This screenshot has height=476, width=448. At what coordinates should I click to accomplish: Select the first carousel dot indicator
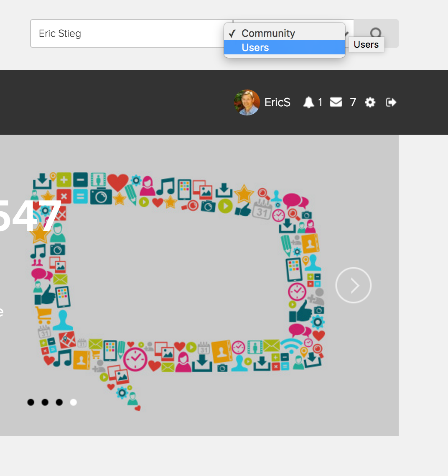[31, 402]
